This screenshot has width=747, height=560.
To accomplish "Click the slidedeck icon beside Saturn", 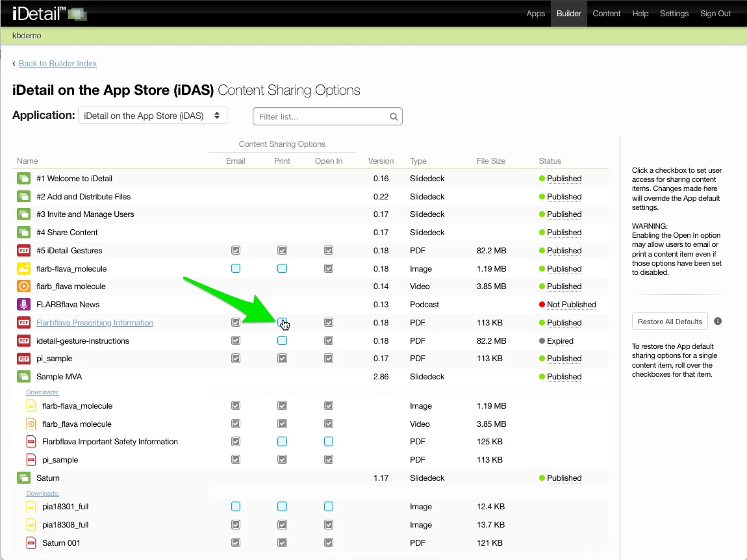I will [24, 478].
